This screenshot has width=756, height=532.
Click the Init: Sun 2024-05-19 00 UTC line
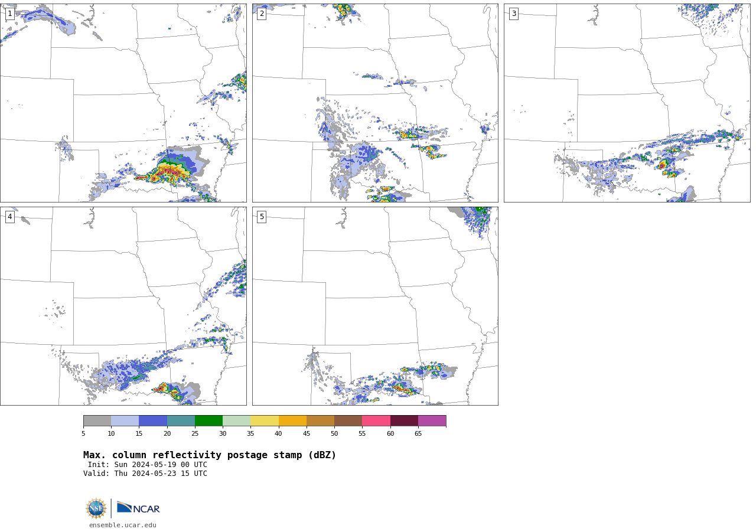coord(148,465)
